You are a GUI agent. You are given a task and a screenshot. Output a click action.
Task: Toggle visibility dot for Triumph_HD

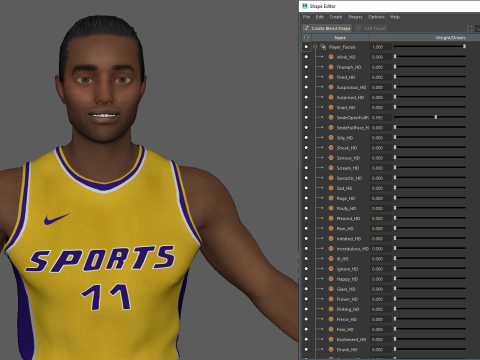point(306,67)
